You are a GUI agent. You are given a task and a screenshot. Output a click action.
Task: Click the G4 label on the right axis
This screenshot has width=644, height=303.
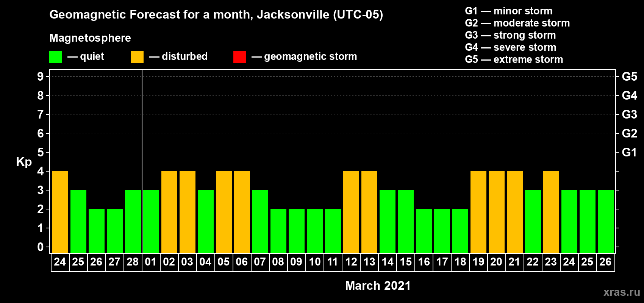[x=630, y=95]
